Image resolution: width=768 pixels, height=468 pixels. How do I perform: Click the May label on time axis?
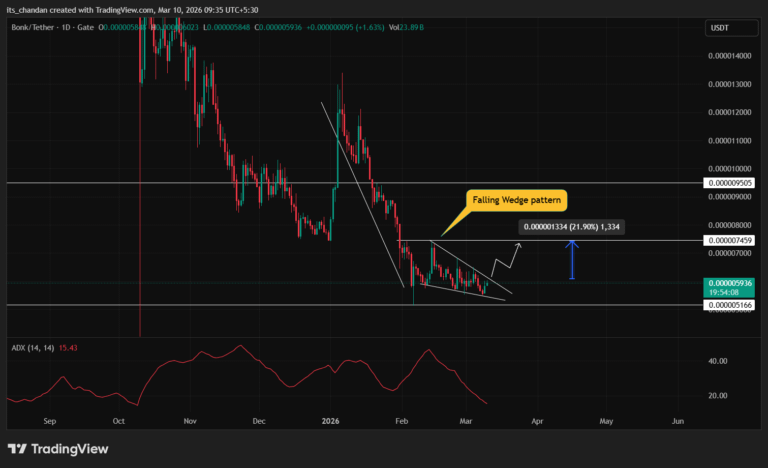(x=606, y=421)
